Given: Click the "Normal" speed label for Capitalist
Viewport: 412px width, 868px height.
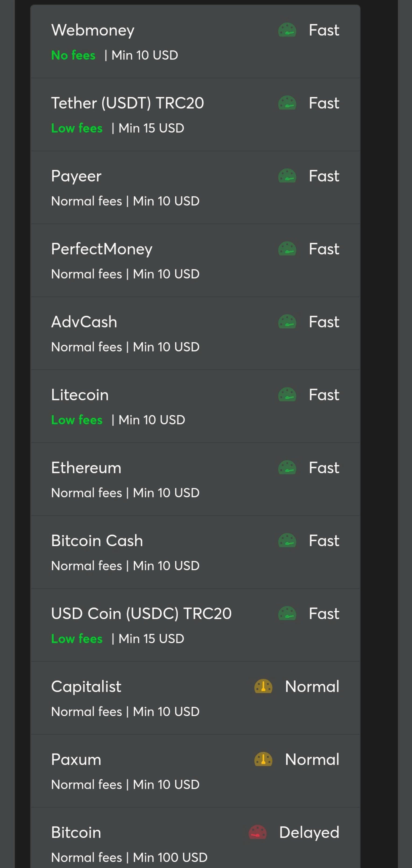Looking at the screenshot, I should pyautogui.click(x=312, y=687).
